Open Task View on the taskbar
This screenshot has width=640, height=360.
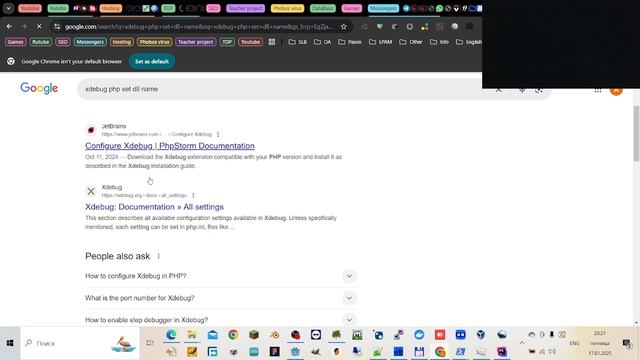(150, 343)
